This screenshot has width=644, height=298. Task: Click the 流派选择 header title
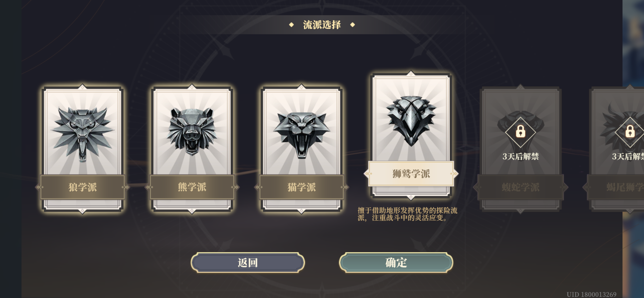tap(322, 25)
